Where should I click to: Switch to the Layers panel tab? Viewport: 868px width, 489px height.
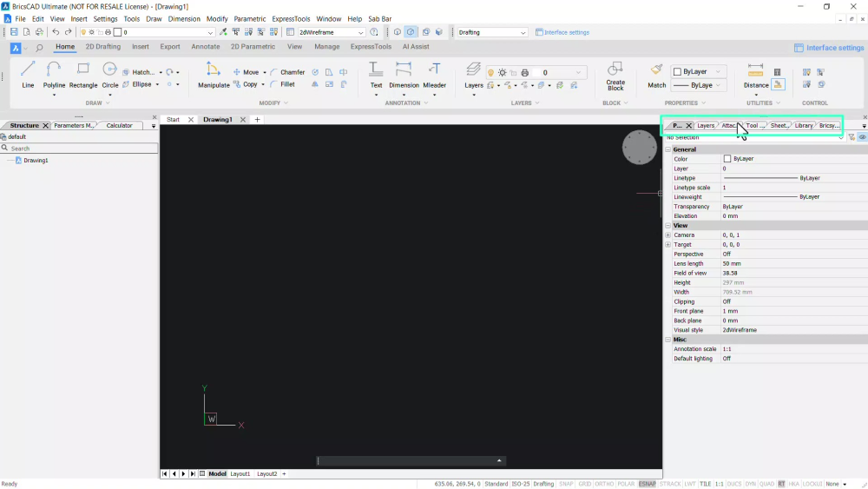705,126
